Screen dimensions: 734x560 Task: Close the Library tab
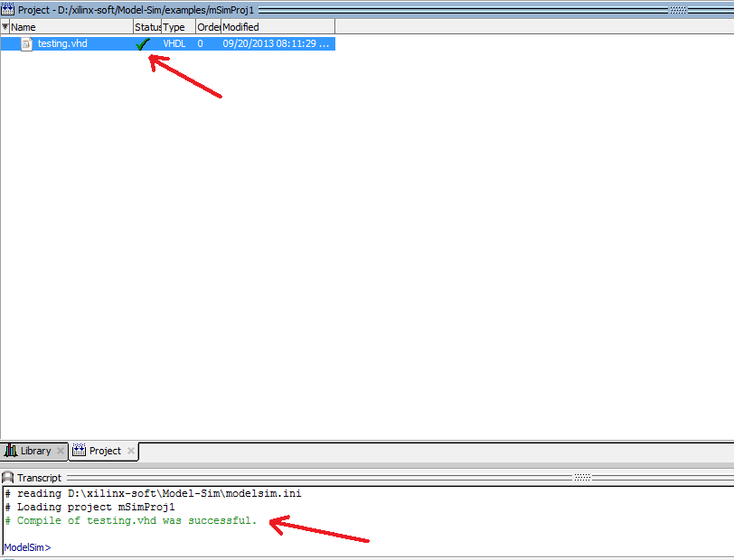pos(61,451)
